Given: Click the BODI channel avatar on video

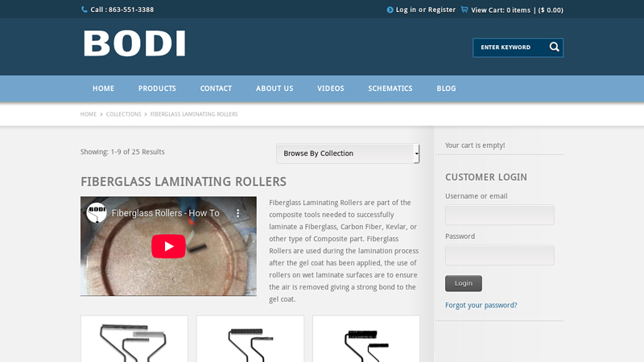Looking at the screenshot, I should click(x=97, y=212).
